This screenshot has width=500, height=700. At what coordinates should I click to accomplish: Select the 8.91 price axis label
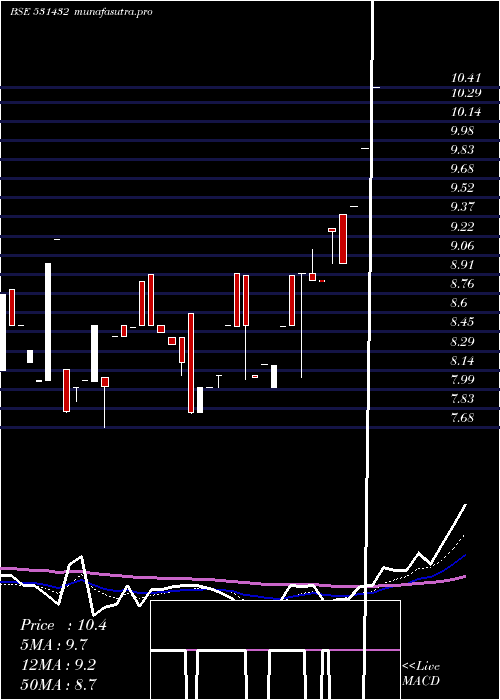click(462, 265)
